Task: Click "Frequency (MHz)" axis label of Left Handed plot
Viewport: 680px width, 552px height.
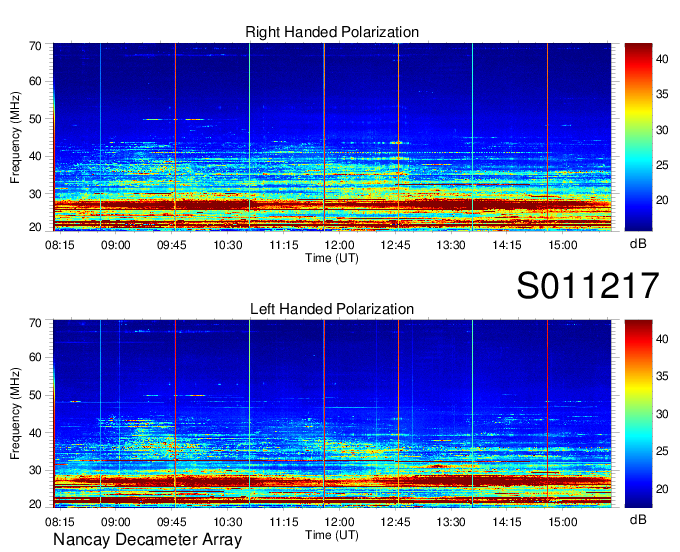Action: [15, 414]
